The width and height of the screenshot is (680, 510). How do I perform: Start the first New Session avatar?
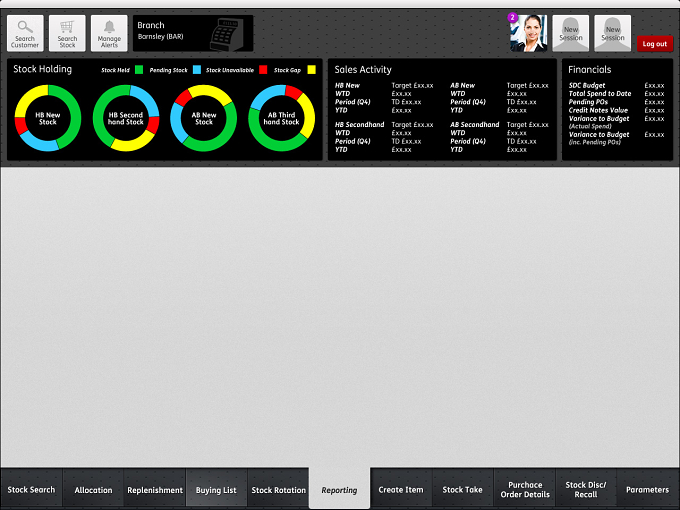click(x=571, y=33)
